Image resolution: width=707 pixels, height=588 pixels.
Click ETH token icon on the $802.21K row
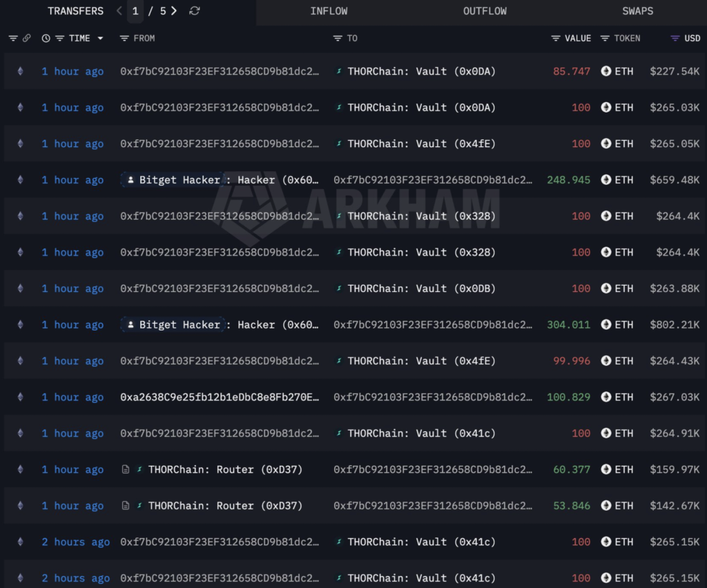click(606, 324)
